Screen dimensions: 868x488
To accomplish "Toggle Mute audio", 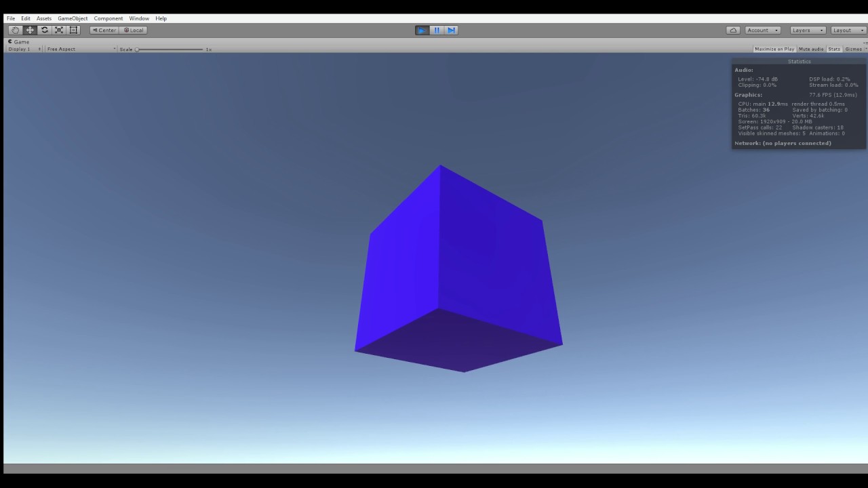I will pyautogui.click(x=811, y=49).
